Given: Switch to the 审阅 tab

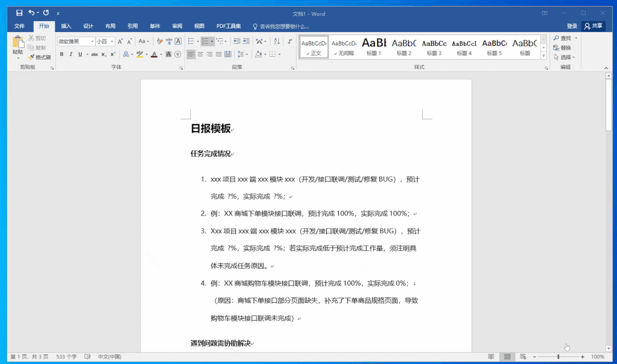Looking at the screenshot, I should point(177,26).
